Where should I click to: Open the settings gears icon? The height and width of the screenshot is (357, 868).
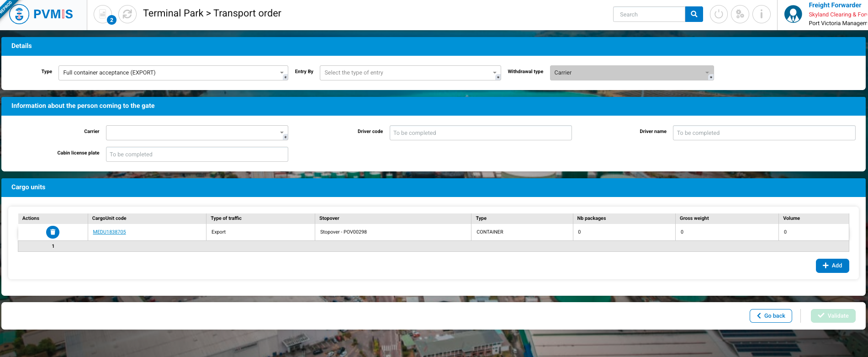[740, 14]
